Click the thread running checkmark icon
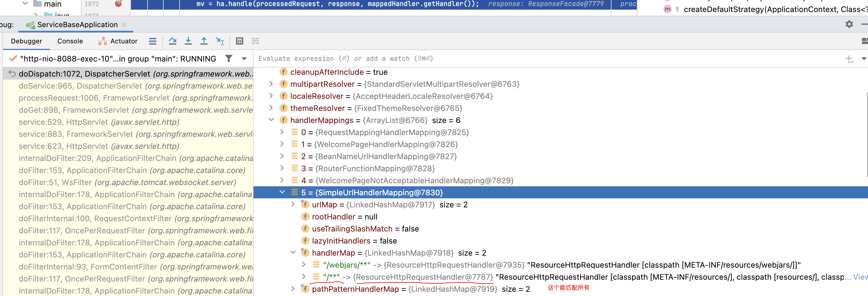868x296 pixels. pos(13,58)
